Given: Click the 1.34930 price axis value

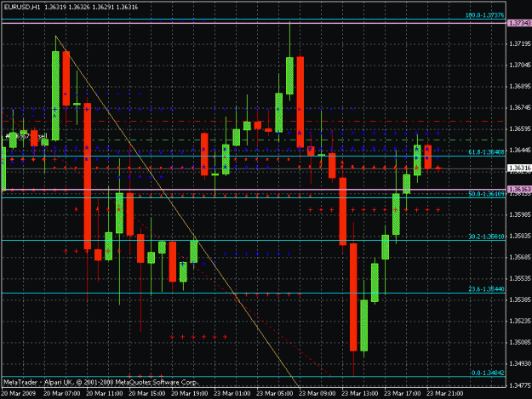Looking at the screenshot, I should coord(519,363).
